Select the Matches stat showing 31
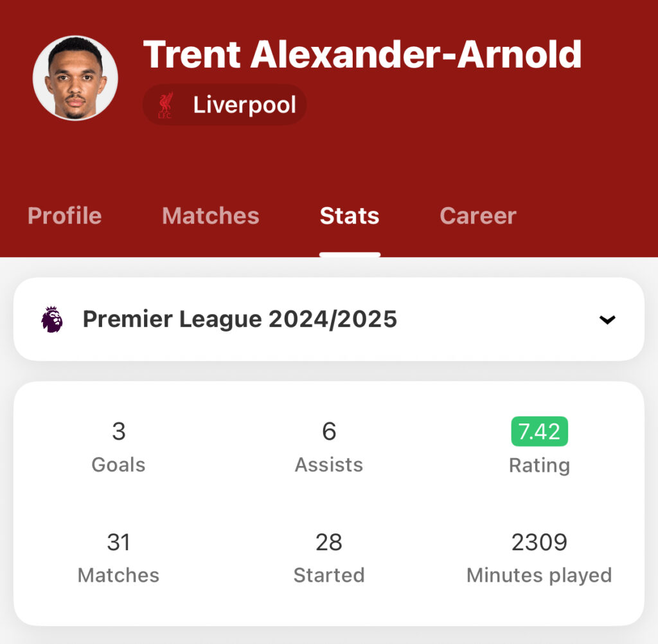Screen dimensions: 658x644 pyautogui.click(x=119, y=558)
